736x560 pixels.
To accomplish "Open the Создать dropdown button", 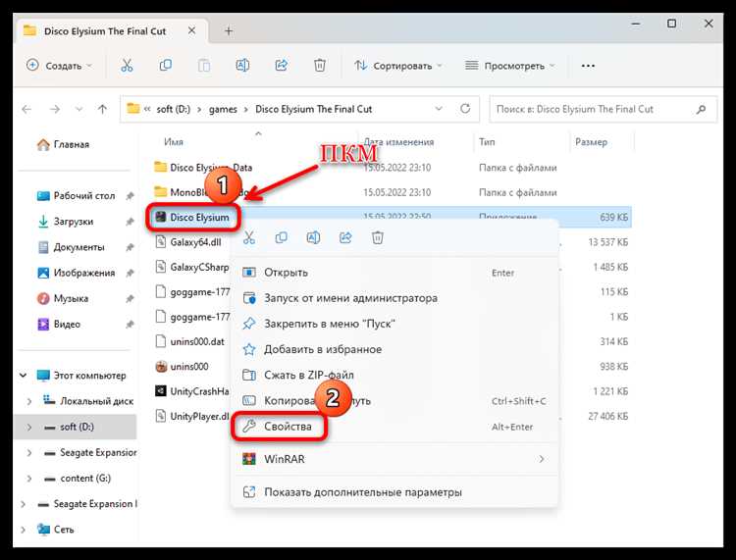I will click(59, 66).
